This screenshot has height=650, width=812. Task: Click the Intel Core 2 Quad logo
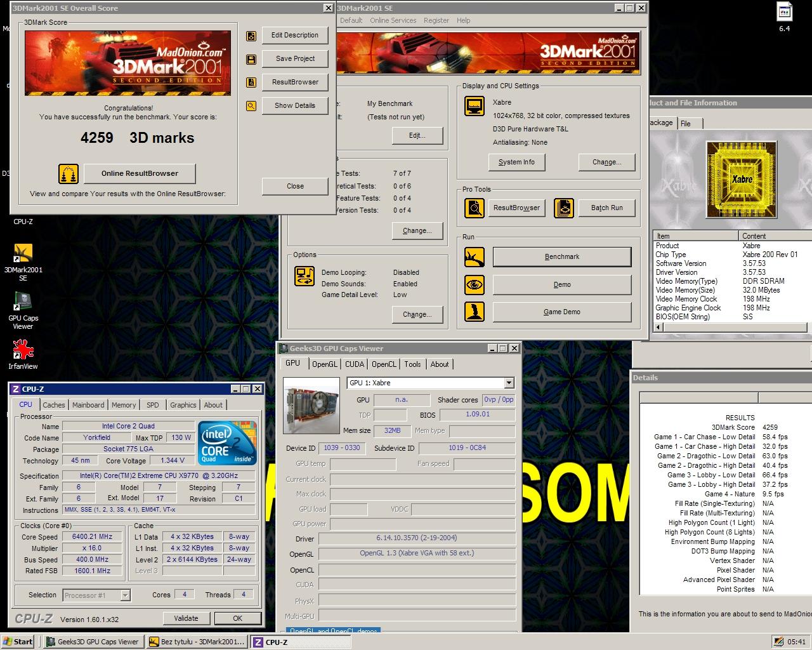tap(227, 442)
